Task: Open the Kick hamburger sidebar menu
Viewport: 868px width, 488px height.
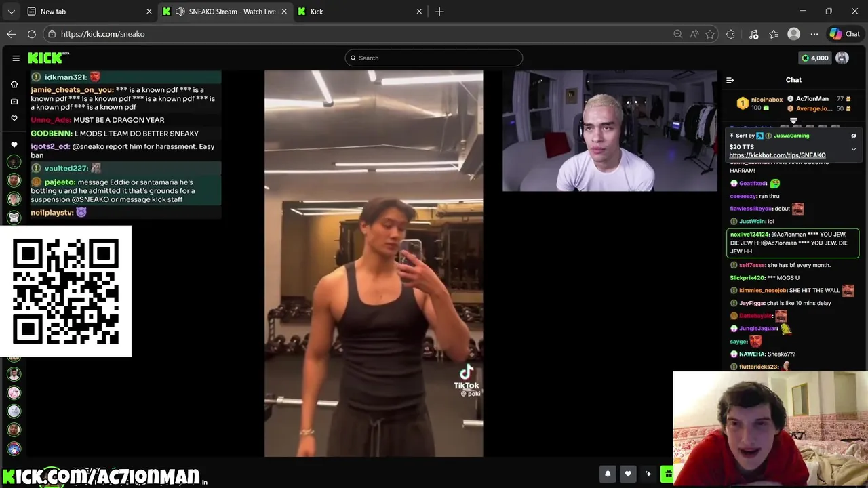Action: click(x=16, y=58)
